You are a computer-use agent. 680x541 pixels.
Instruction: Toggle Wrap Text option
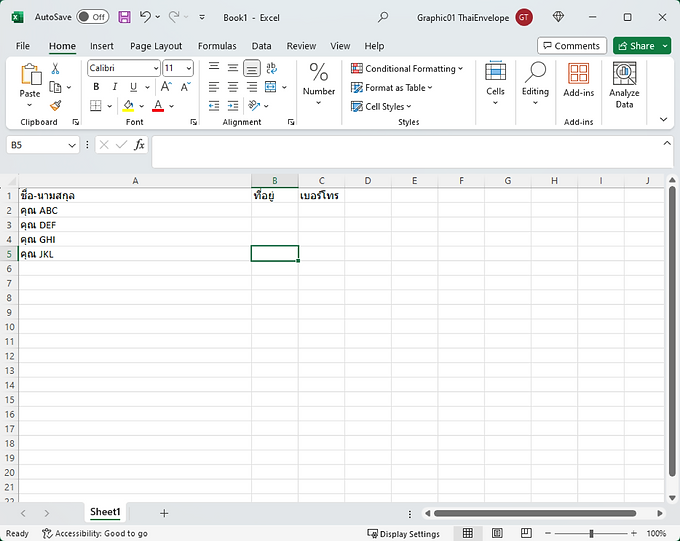click(x=271, y=68)
